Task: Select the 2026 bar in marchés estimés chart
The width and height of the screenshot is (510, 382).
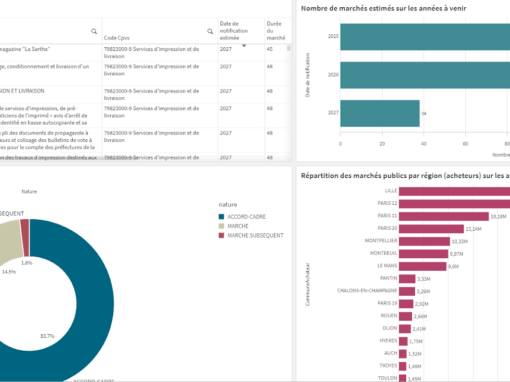Action: point(425,75)
